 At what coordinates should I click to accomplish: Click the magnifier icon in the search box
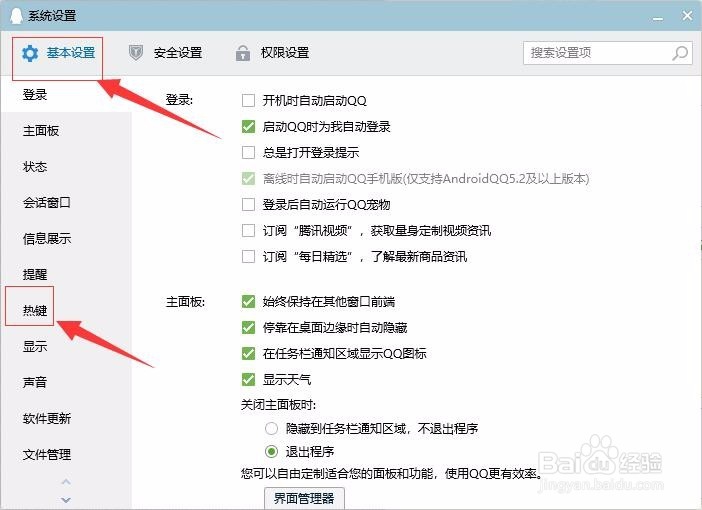pyautogui.click(x=680, y=53)
